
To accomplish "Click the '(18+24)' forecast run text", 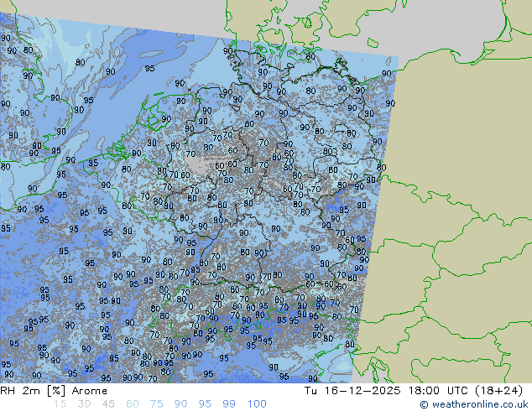I will click(498, 391).
